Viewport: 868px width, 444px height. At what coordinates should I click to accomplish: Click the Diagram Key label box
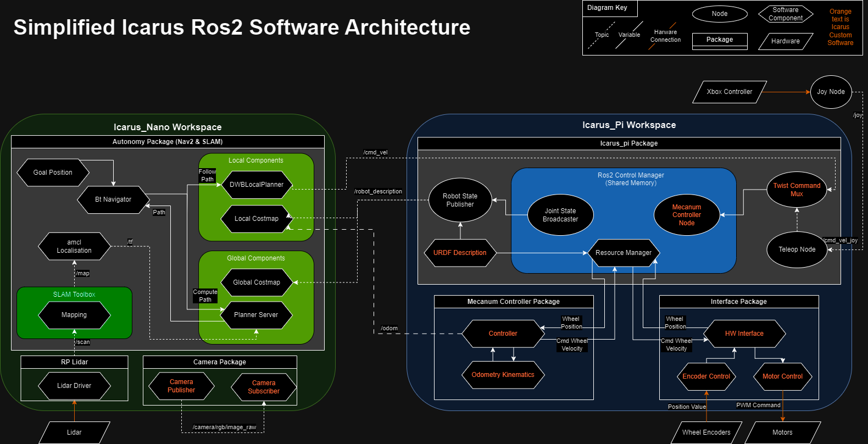coord(607,8)
